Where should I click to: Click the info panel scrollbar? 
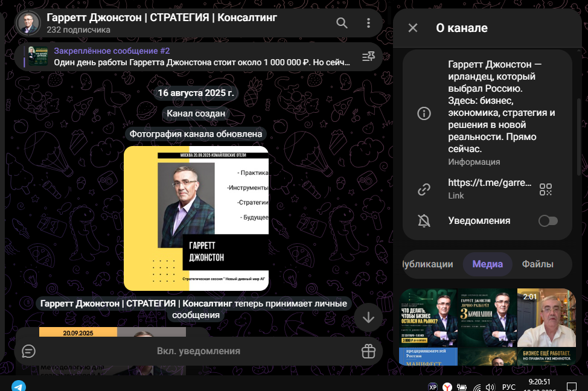click(x=578, y=137)
